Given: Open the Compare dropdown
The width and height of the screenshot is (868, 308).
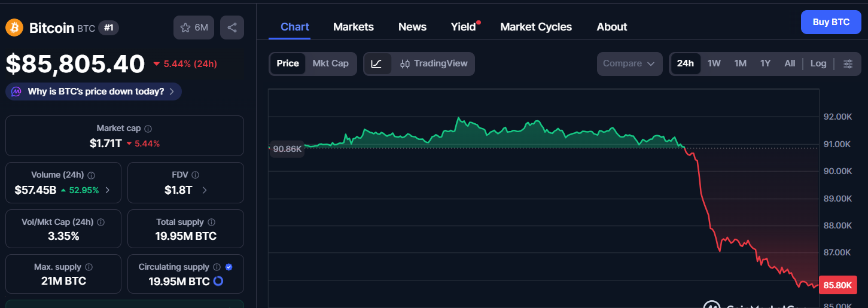Looking at the screenshot, I should 629,64.
